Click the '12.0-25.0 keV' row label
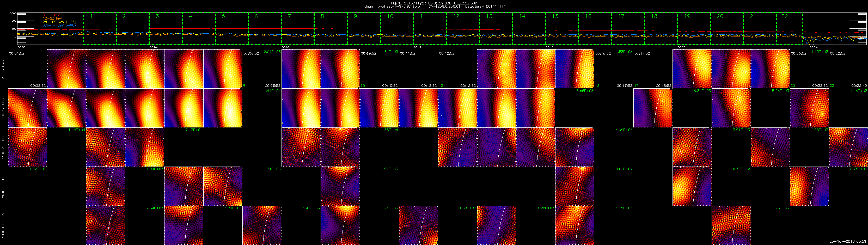Image resolution: width=868 pixels, height=245 pixels. point(3,147)
